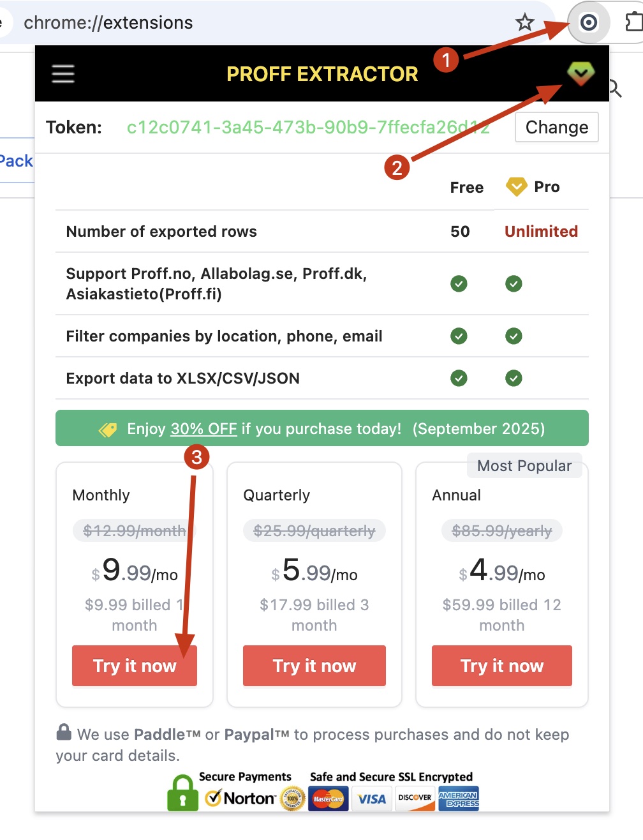The width and height of the screenshot is (643, 840).
Task: Click the chrome://extensions address bar
Action: pos(255,23)
